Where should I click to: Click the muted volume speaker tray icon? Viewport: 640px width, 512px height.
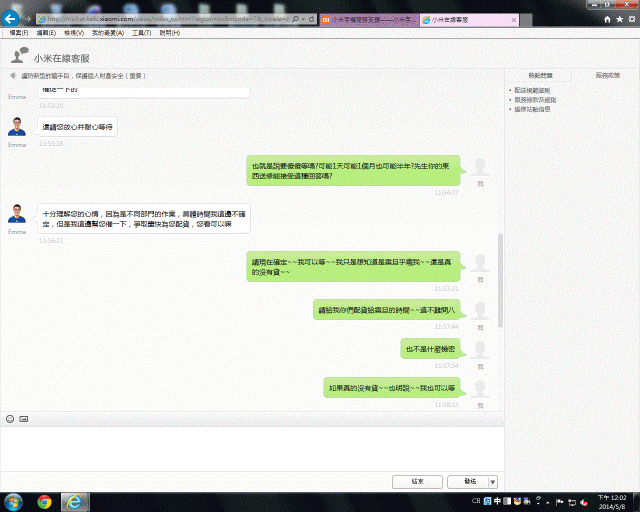pyautogui.click(x=584, y=502)
